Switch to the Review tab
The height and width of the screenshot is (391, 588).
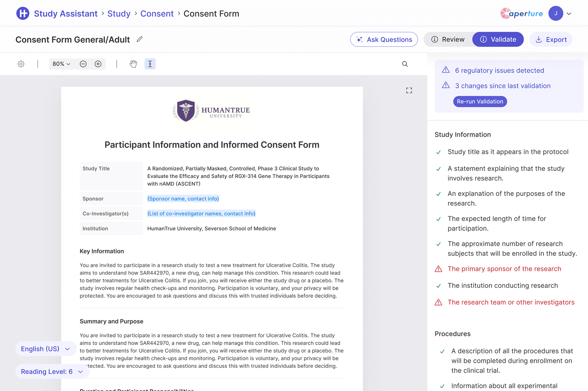[448, 39]
